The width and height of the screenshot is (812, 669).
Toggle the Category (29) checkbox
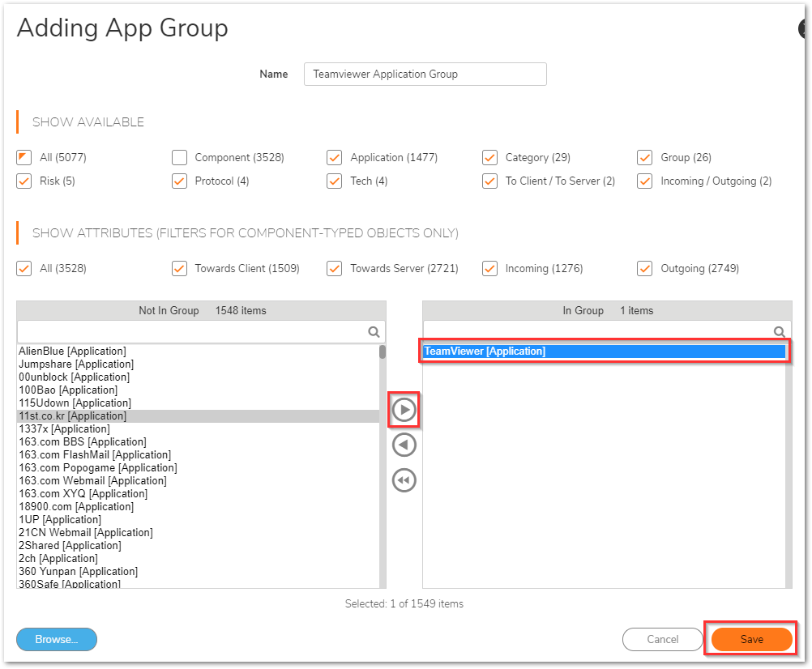[489, 157]
